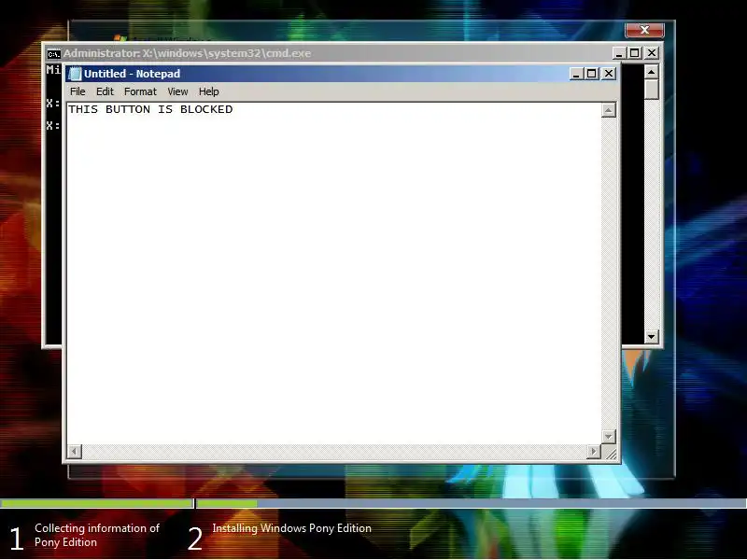747x560 pixels.
Task: Click the installation progress bar segment two
Action: pyautogui.click(x=472, y=503)
